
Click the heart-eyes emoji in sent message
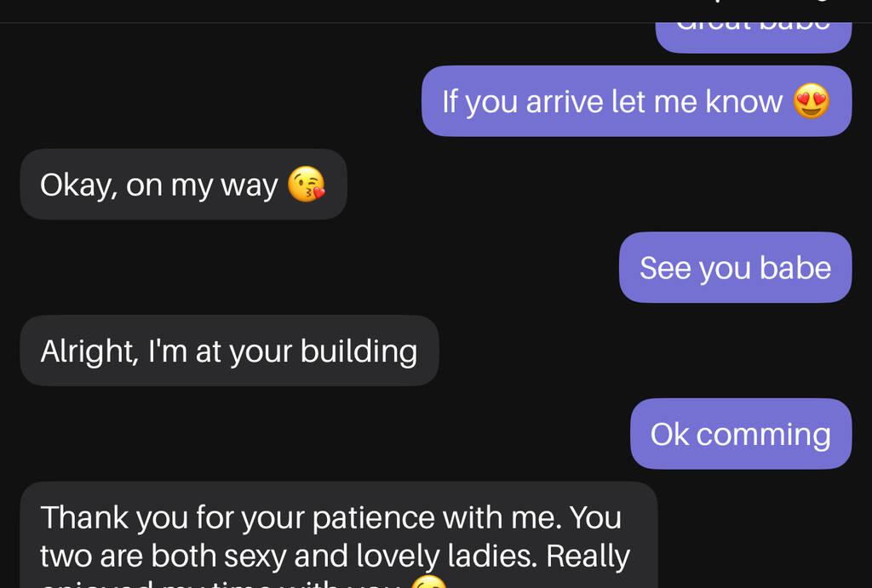(x=811, y=101)
